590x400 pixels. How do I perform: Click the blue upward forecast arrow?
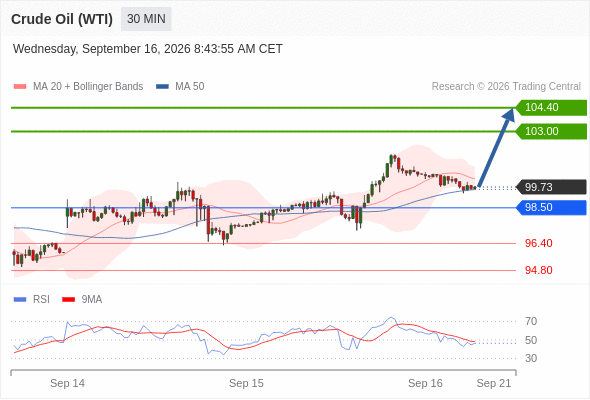pyautogui.click(x=496, y=148)
